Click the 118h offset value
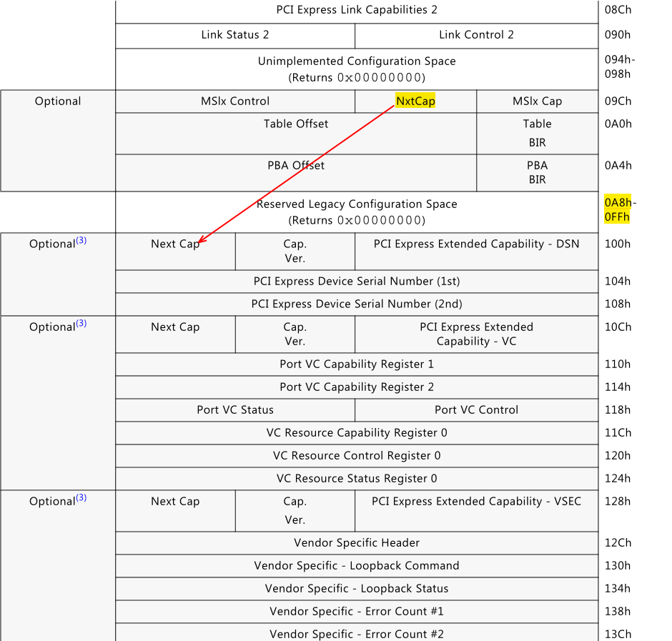672x641 pixels. coord(618,410)
